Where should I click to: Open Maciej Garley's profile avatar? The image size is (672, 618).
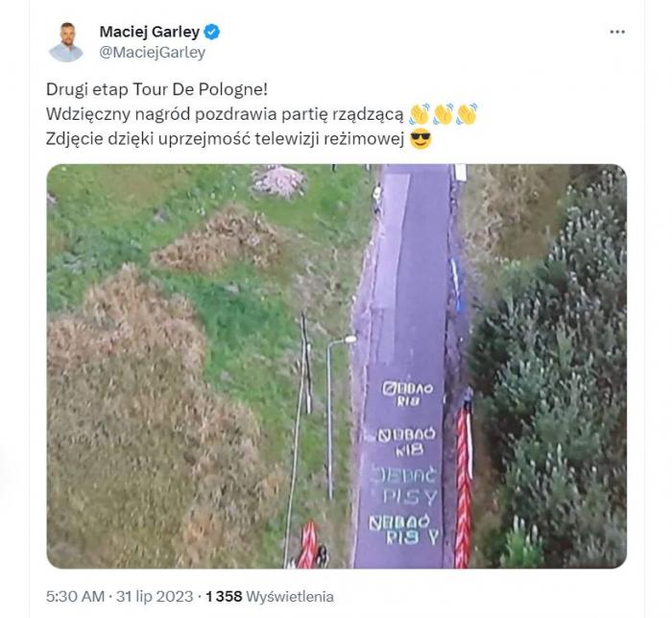66,42
